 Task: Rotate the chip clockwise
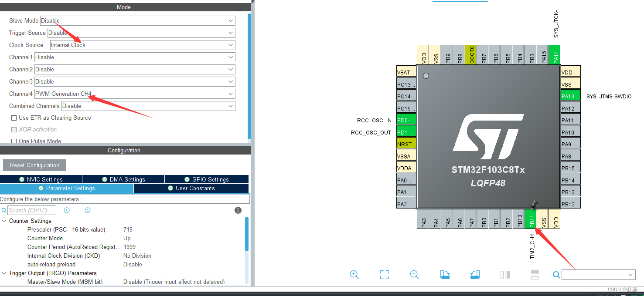coord(445,275)
